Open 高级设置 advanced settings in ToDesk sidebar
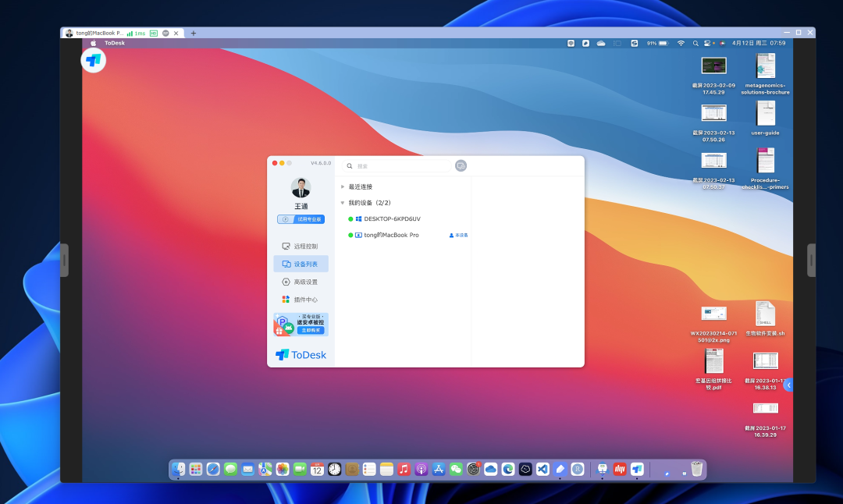 point(301,282)
